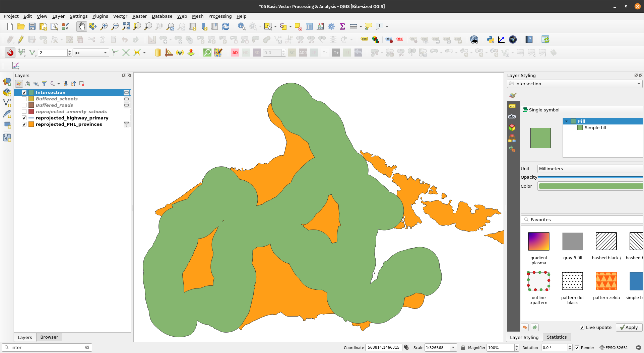The width and height of the screenshot is (644, 353).
Task: Toggle the snapping magnet icon
Action: point(10,53)
